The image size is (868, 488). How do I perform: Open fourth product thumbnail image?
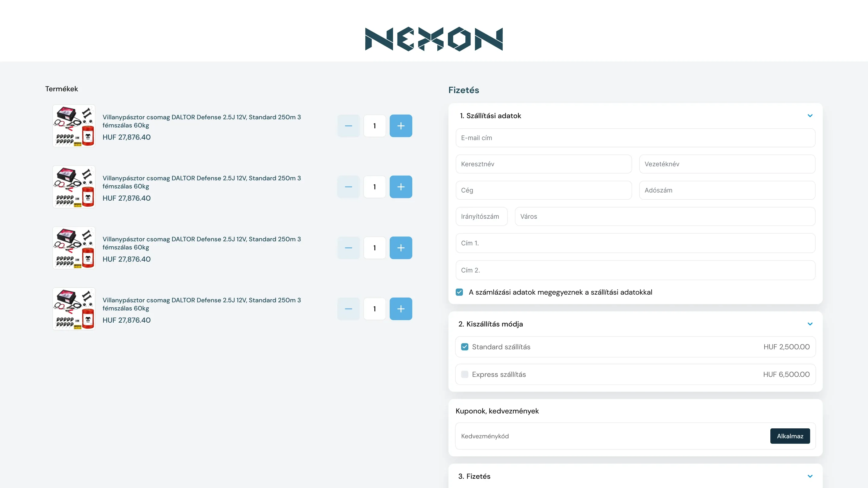pos(74,308)
